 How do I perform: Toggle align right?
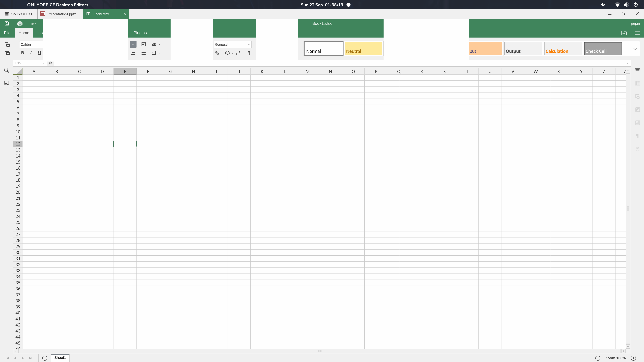coord(133,53)
